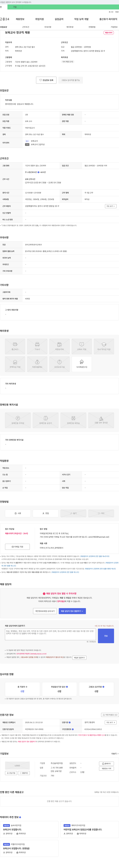The image size is (119, 868).
Task: Click the 이메일 지원 button
Action: 17,547
